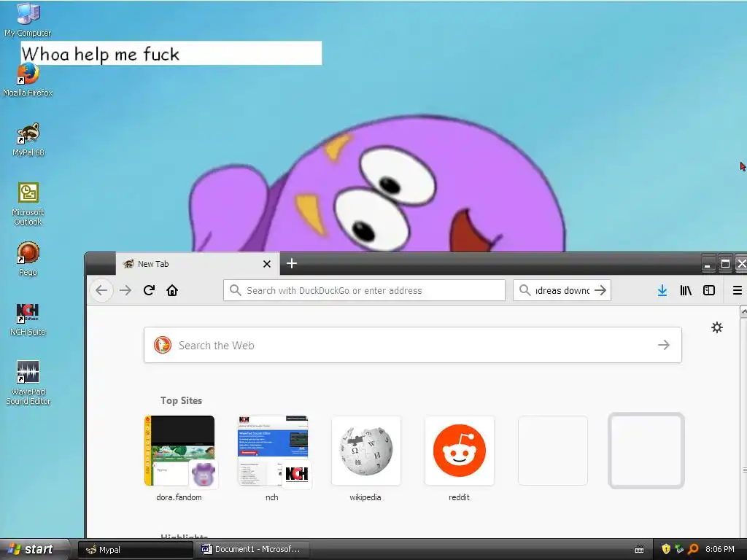Open My Computer desktop icon
Image resolution: width=747 pixels, height=560 pixels.
click(x=28, y=19)
